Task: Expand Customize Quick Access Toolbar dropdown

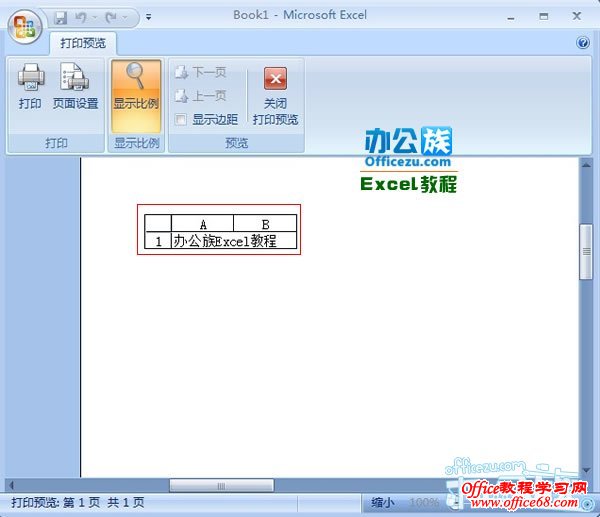Action: point(148,17)
